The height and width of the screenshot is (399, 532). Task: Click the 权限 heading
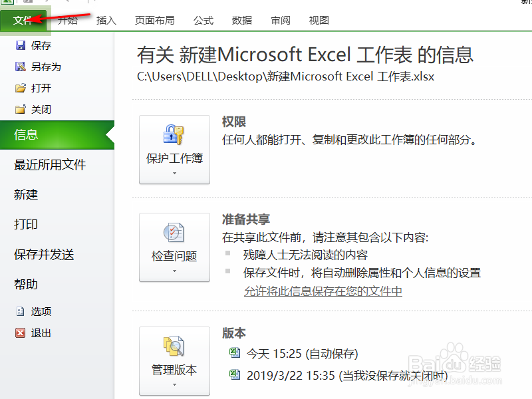tap(234, 122)
